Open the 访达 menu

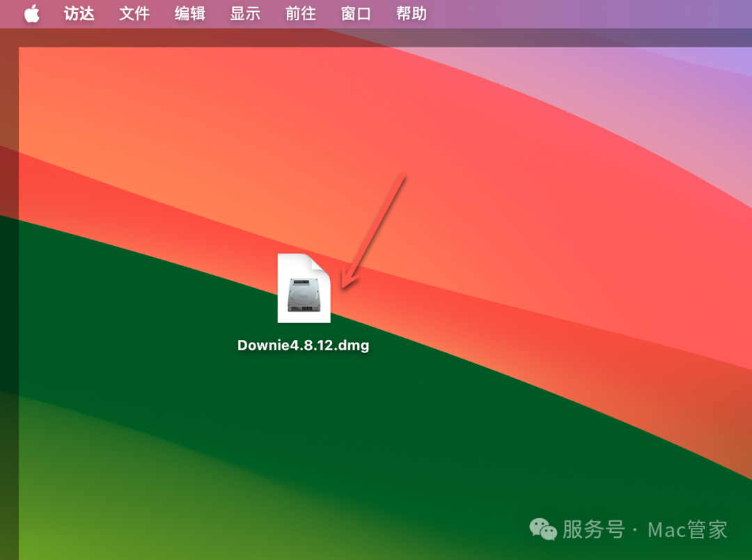click(79, 13)
